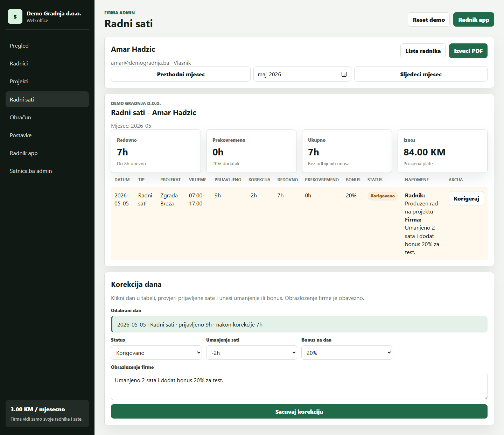504x435 pixels.
Task: Click amar@demogradnja.ba email text
Action: pos(140,63)
